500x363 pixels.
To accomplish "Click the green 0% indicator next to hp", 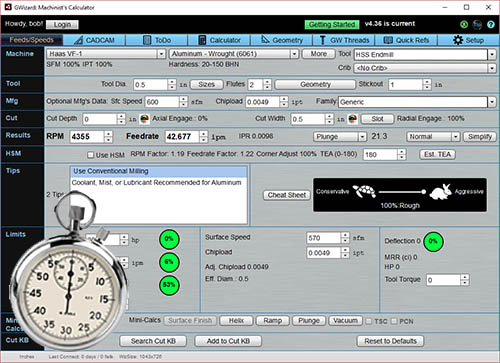I will (x=169, y=239).
